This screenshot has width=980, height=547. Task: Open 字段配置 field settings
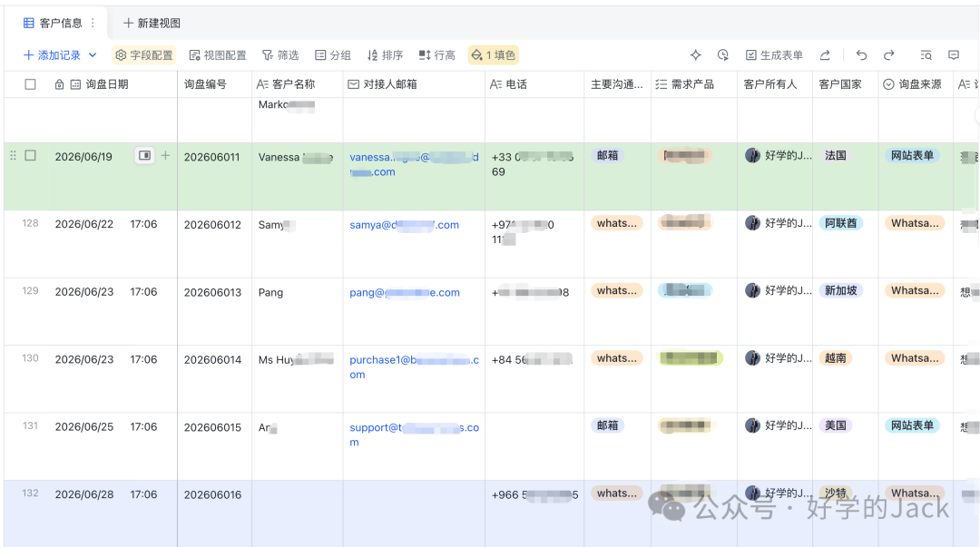143,55
